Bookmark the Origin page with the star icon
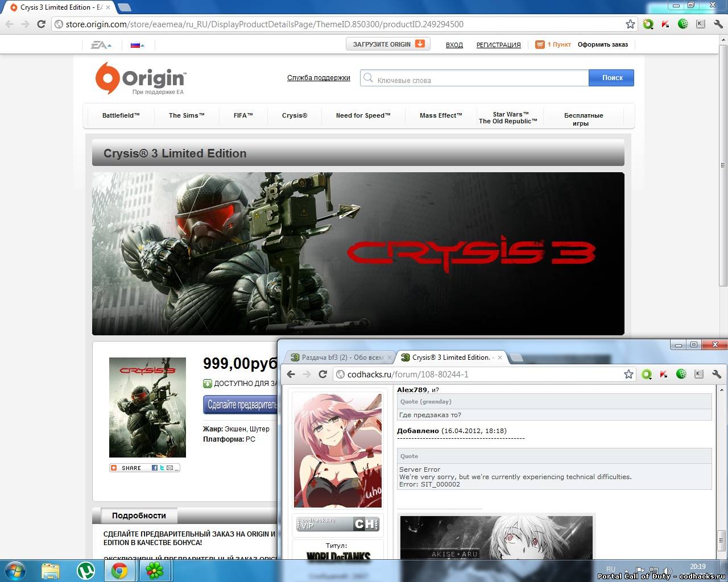The width and height of the screenshot is (728, 582). pos(630,24)
